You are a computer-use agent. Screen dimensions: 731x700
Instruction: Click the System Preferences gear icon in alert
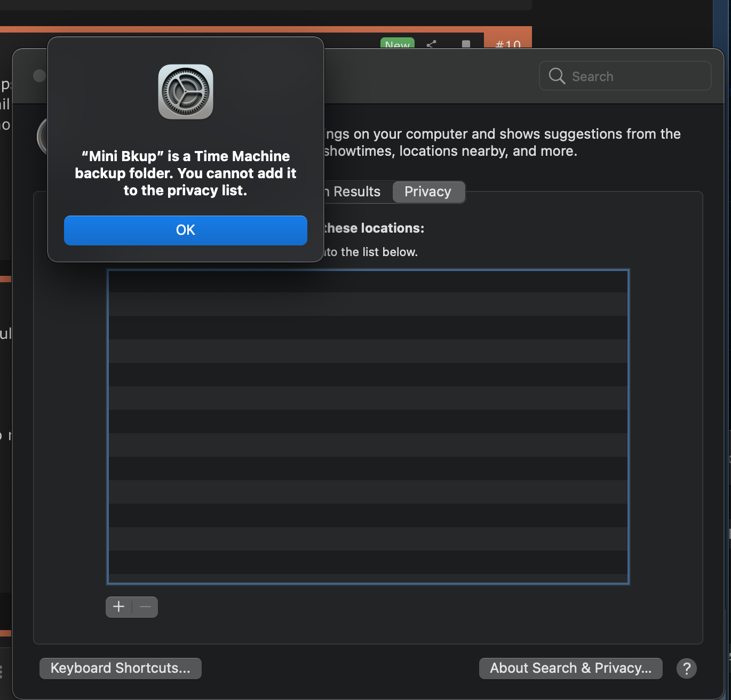[186, 92]
